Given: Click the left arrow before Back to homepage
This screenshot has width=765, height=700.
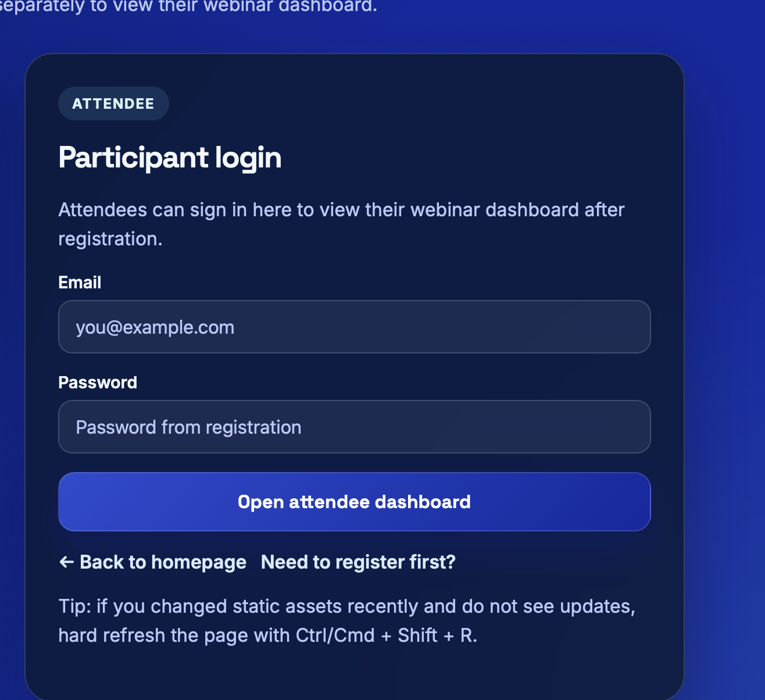Looking at the screenshot, I should pyautogui.click(x=66, y=562).
